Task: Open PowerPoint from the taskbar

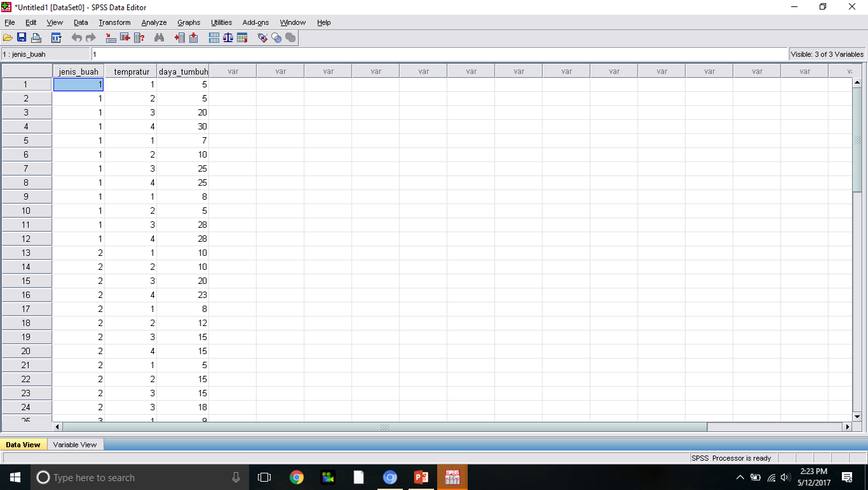Action: 421,477
